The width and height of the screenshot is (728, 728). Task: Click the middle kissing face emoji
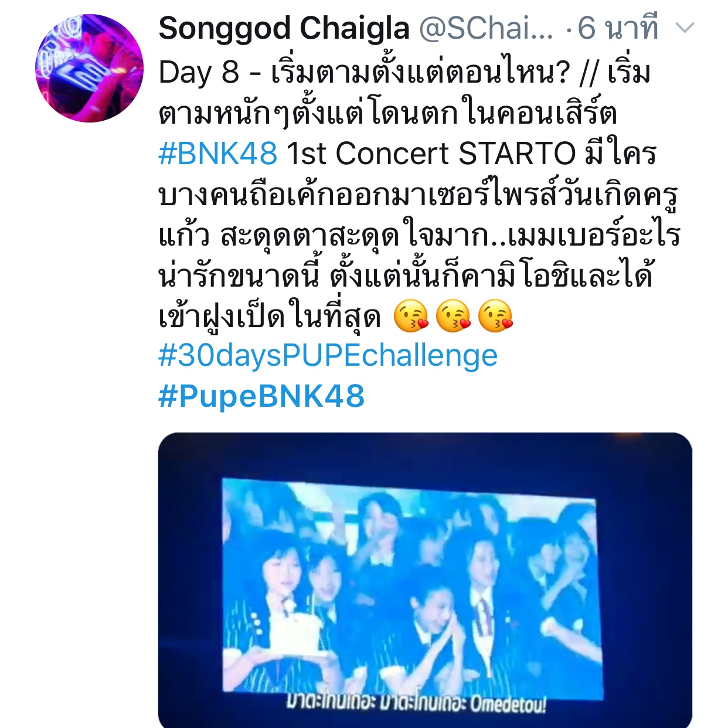coord(454,316)
